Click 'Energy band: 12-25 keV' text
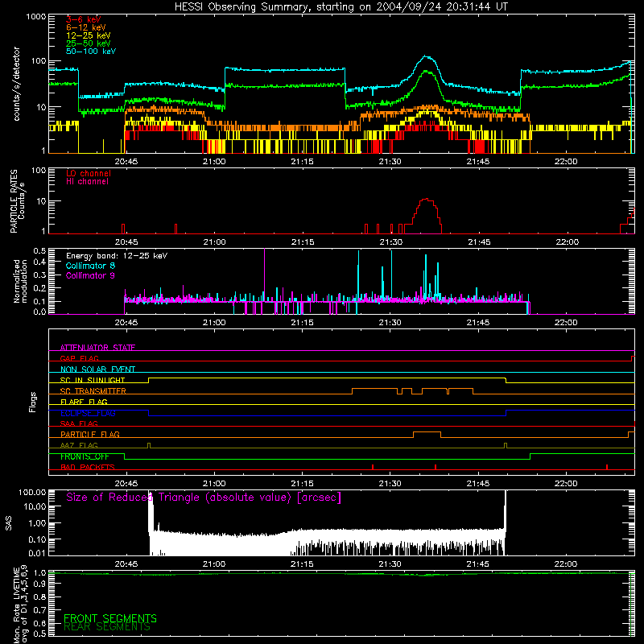The height and width of the screenshot is (644, 644). coord(117,256)
